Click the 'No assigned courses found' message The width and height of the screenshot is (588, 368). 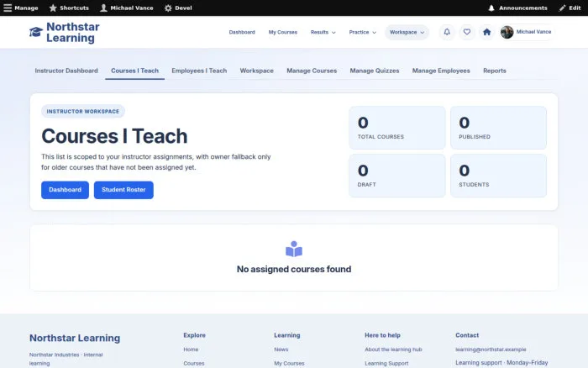point(294,270)
